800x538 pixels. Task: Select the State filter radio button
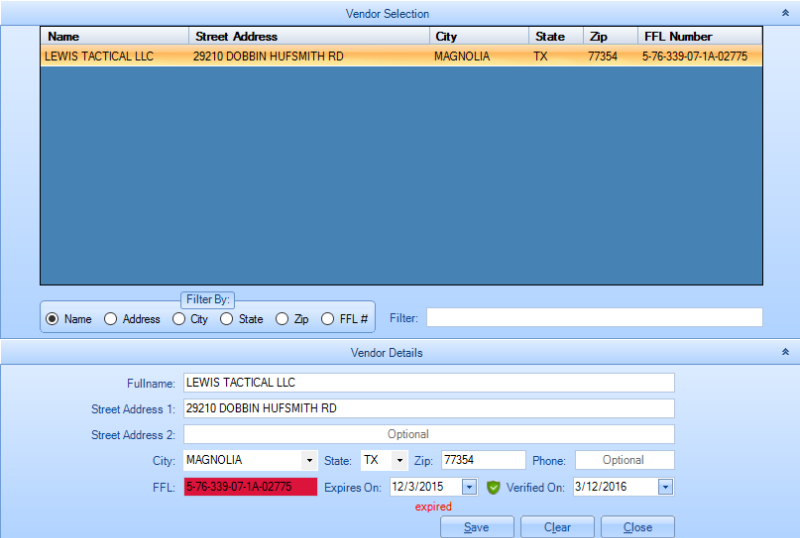227,319
